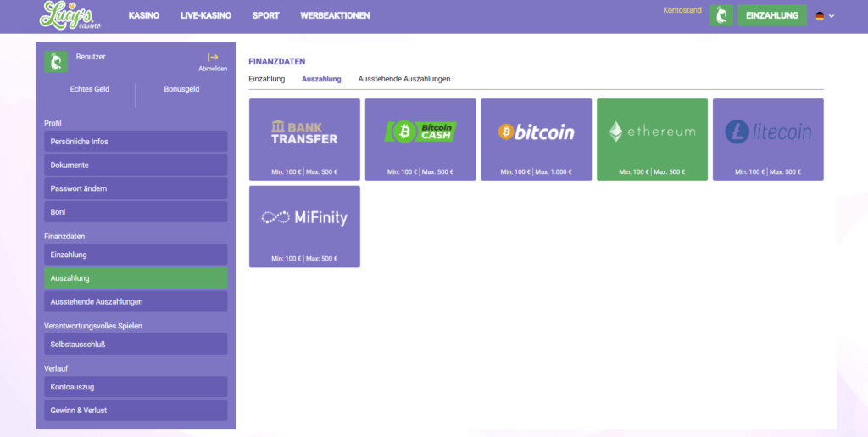Click the green Einzahlung header button
This screenshot has height=437, width=868.
(x=771, y=15)
